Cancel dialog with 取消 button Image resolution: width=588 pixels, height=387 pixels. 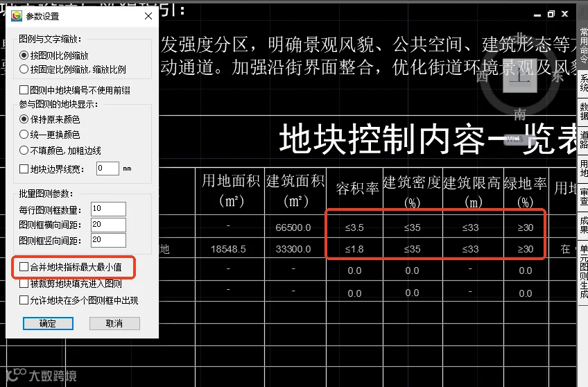pos(114,323)
